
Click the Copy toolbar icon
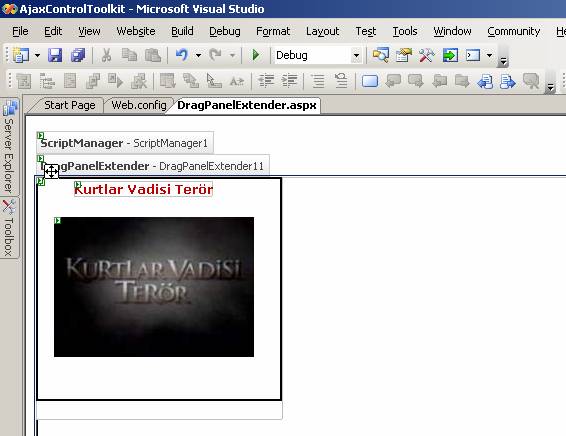coord(129,55)
